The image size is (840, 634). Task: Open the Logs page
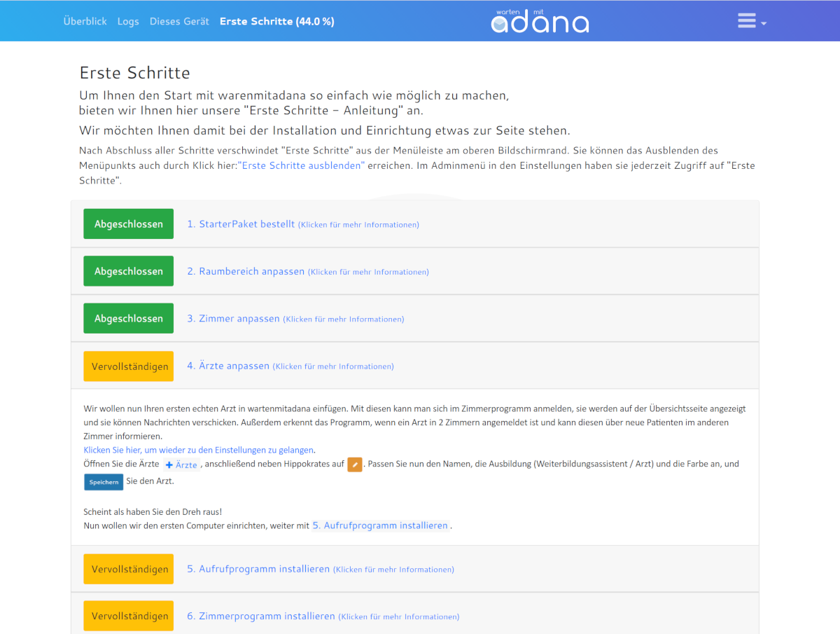click(128, 21)
